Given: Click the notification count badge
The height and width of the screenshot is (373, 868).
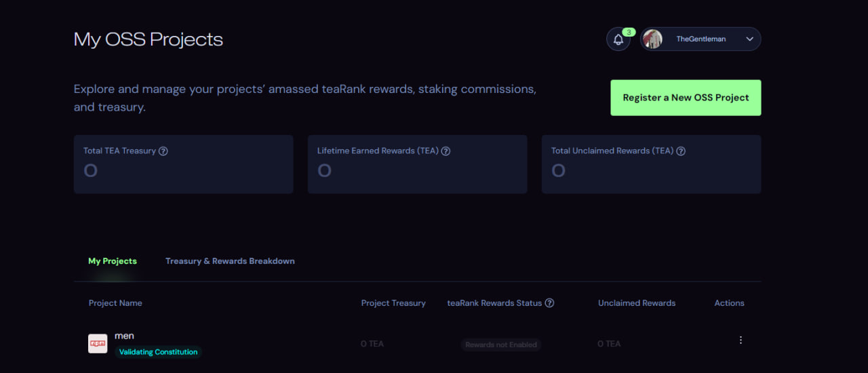Looking at the screenshot, I should coord(629,32).
